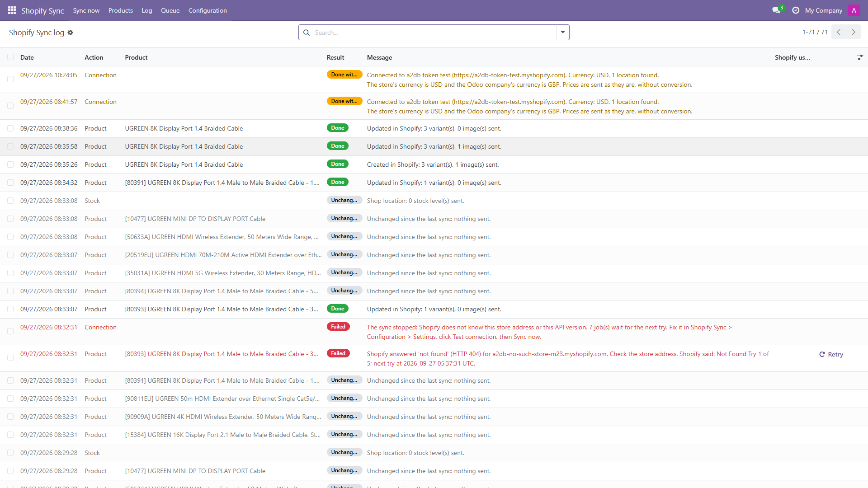Select the failed Connection 08:32:31 row checkbox
The height and width of the screenshot is (488, 868).
point(10,331)
